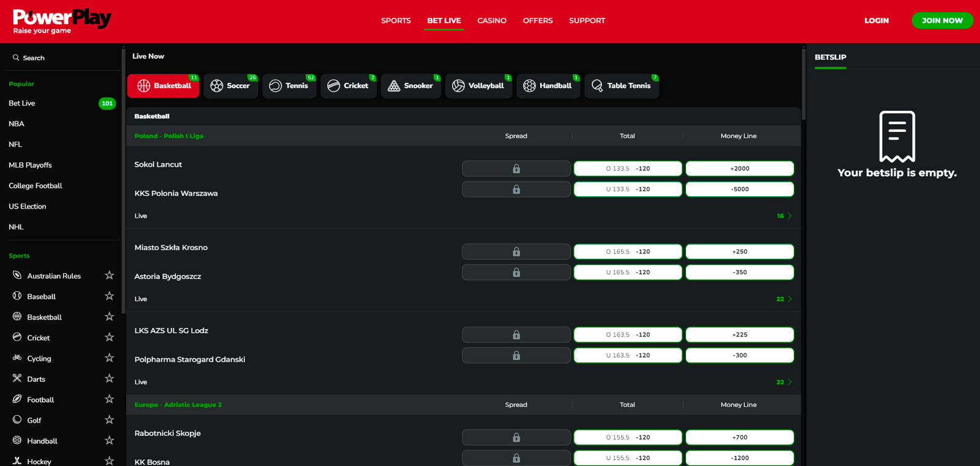The height and width of the screenshot is (466, 980).
Task: Select the Basketball live tab
Action: click(164, 86)
